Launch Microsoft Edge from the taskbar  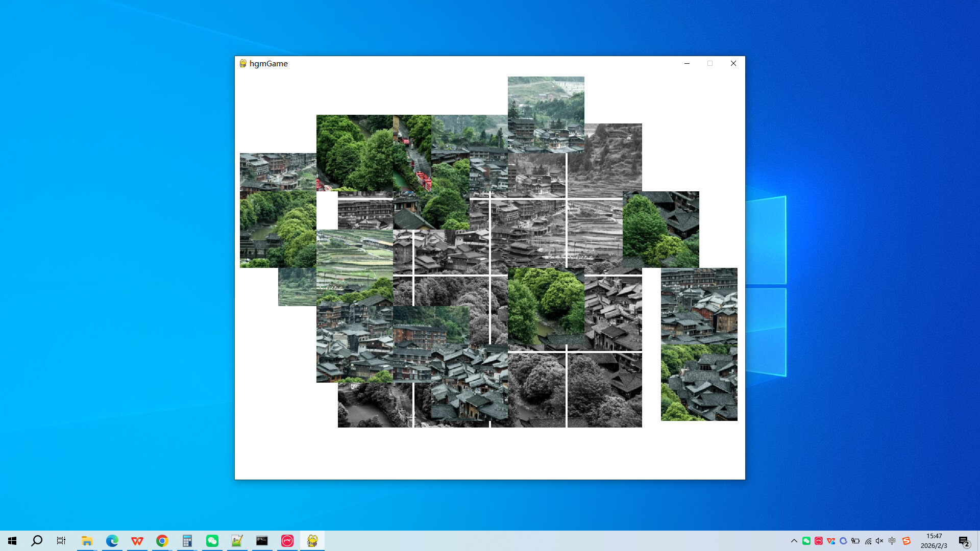[x=112, y=540]
